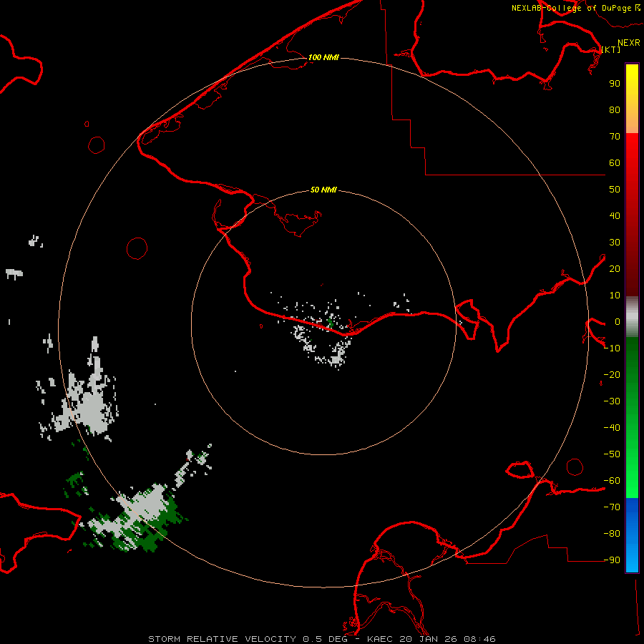
Task: Pick the green segment of the velocity color bar
Action: [x=632, y=418]
